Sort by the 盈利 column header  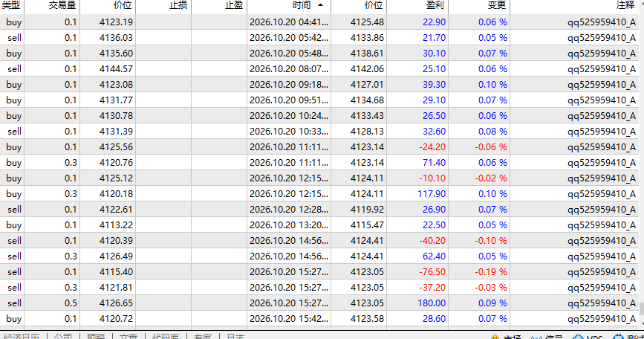417,5
